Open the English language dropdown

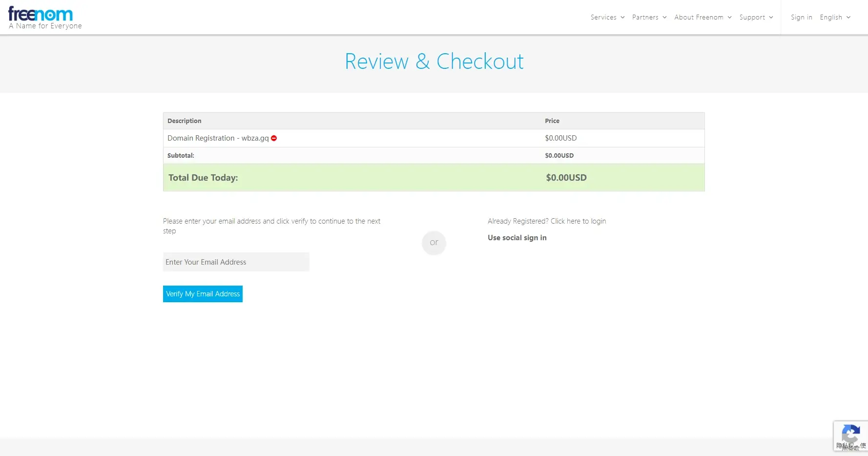click(831, 18)
